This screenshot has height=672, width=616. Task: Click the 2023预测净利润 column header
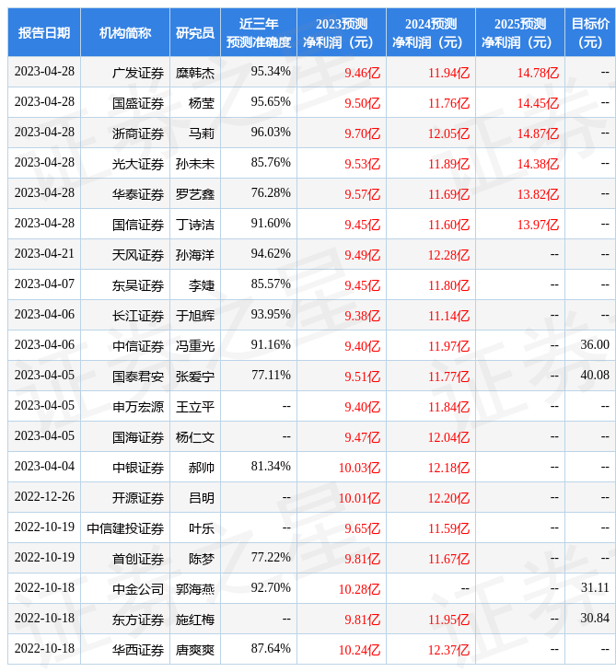342,32
